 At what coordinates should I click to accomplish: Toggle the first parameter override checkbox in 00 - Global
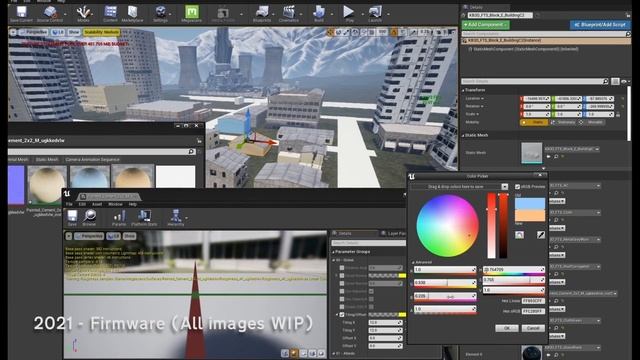click(x=342, y=268)
